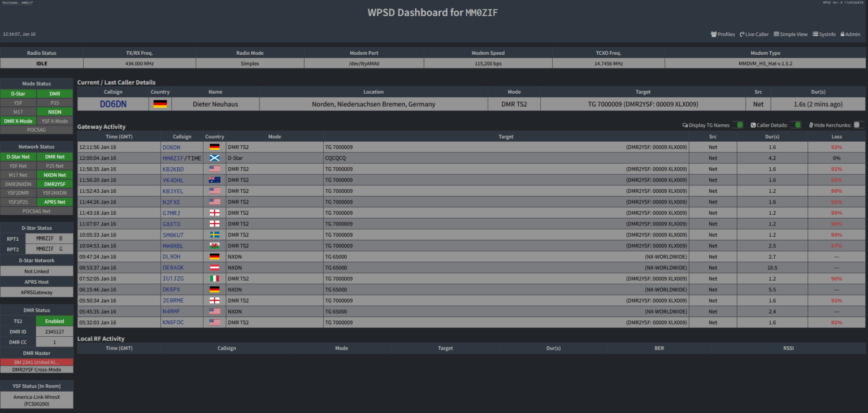Click BM 2341 United Kingdom master entry
This screenshot has width=868, height=413.
[x=37, y=362]
